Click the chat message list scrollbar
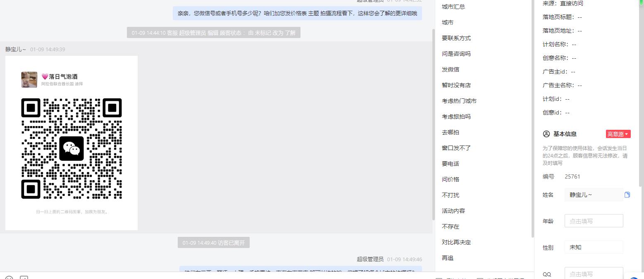644x279 pixels. click(x=433, y=124)
